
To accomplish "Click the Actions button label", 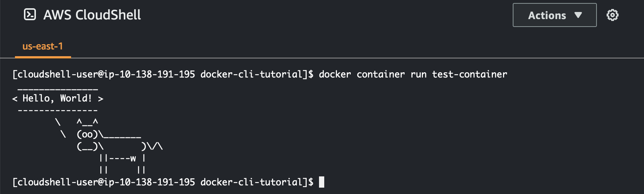I will pos(547,15).
